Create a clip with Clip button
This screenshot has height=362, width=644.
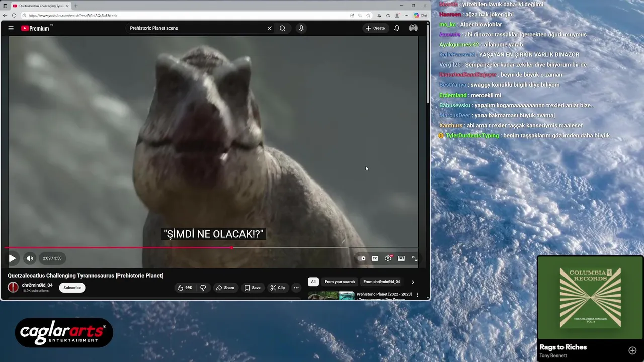[x=277, y=288]
